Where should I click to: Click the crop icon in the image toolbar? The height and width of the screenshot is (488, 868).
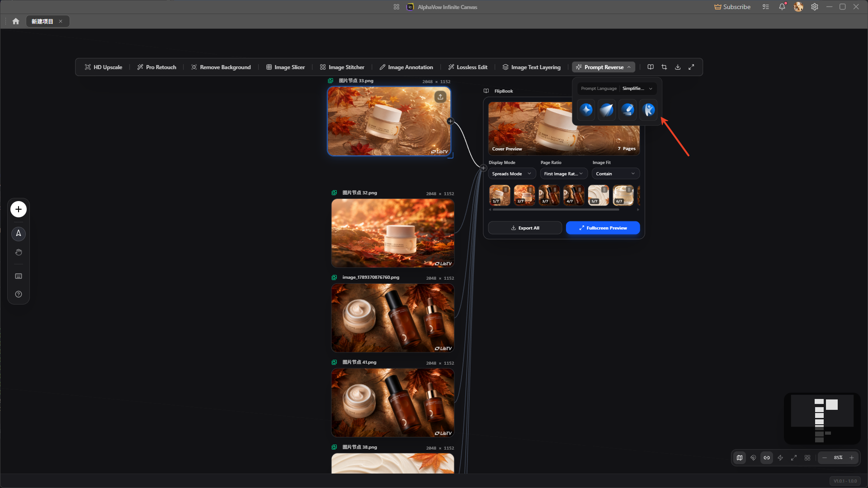pyautogui.click(x=664, y=67)
